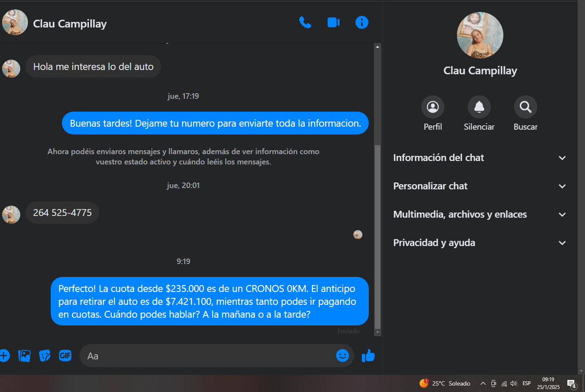Open the GIF picker
The image size is (585, 392).
(65, 356)
